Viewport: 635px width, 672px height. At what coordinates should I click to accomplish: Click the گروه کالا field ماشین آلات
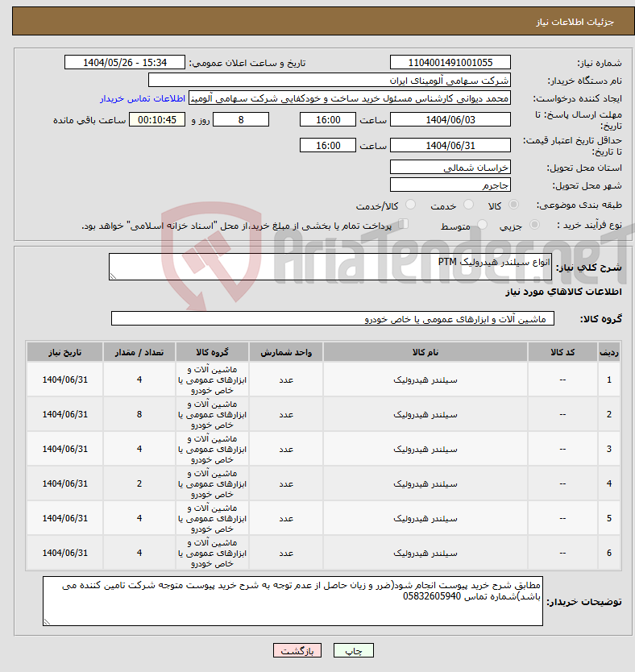coord(333,318)
